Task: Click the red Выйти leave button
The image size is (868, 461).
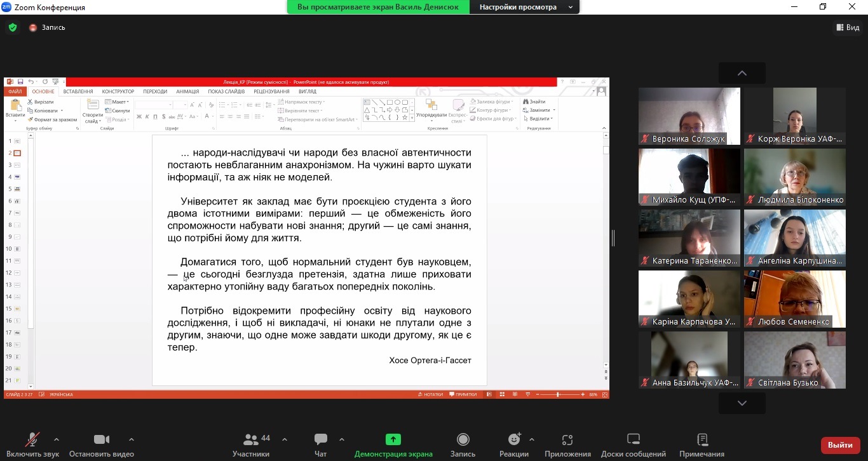Action: [840, 445]
